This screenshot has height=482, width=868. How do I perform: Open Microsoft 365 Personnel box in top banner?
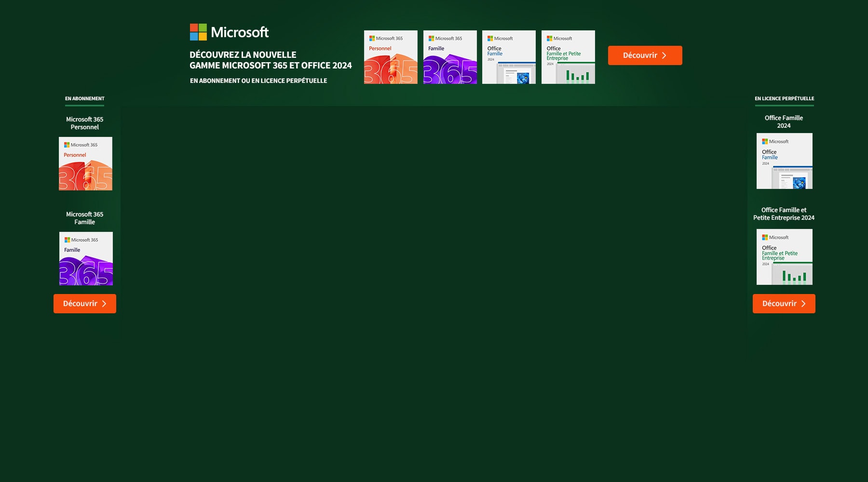point(391,57)
